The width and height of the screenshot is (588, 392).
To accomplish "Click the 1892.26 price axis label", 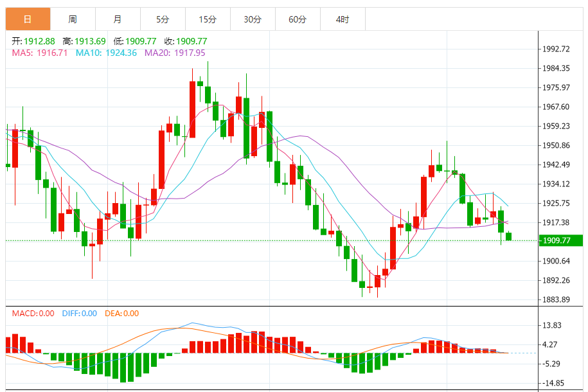I will (x=556, y=280).
